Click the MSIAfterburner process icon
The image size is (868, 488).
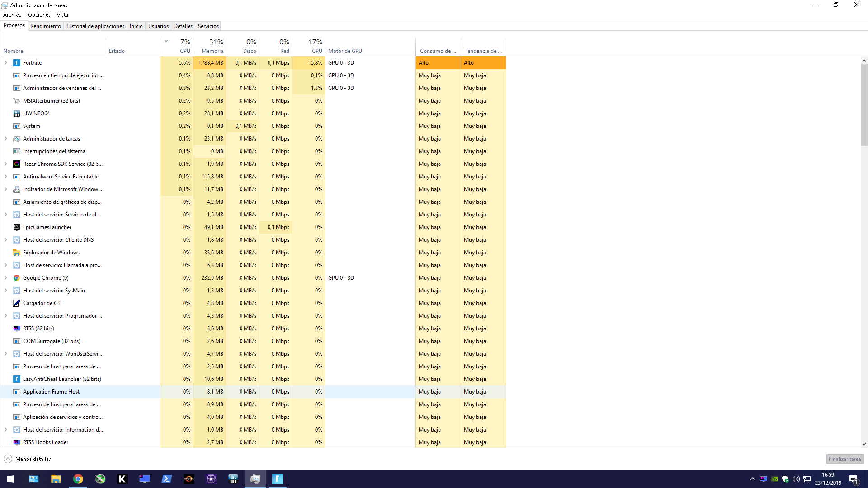17,101
